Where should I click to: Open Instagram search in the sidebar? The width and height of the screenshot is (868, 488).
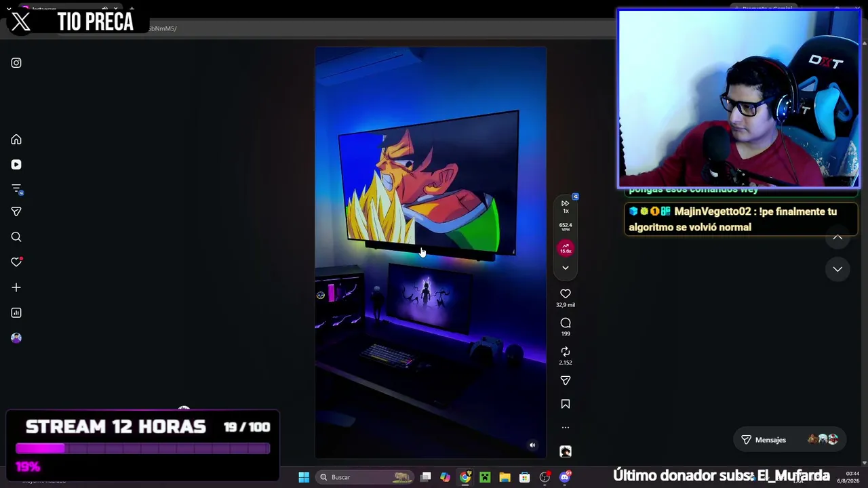(x=16, y=237)
